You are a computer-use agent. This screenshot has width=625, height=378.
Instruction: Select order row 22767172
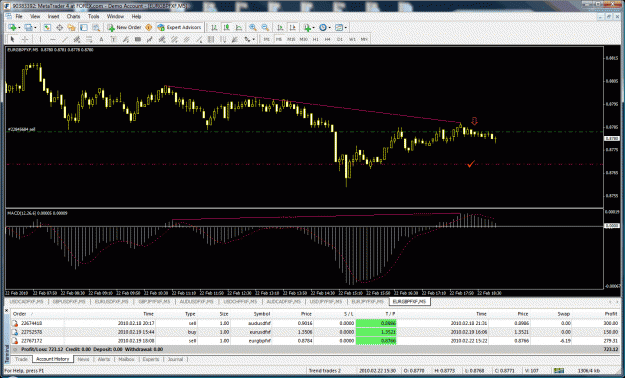pyautogui.click(x=315, y=341)
